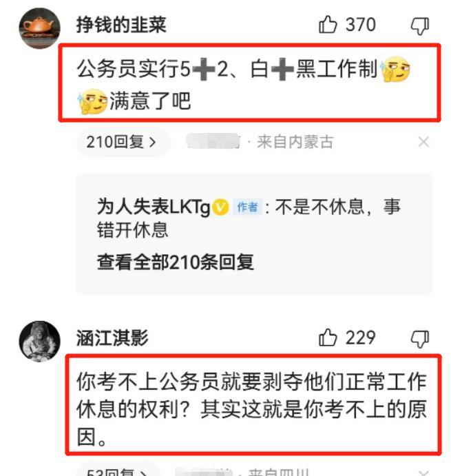Dislike the comment by 挣钱的韭菜

[x=420, y=25]
